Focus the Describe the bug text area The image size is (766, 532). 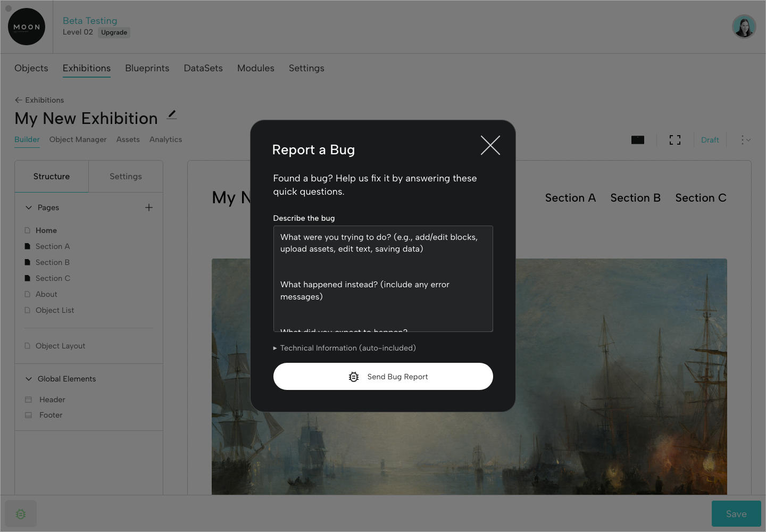click(x=383, y=279)
